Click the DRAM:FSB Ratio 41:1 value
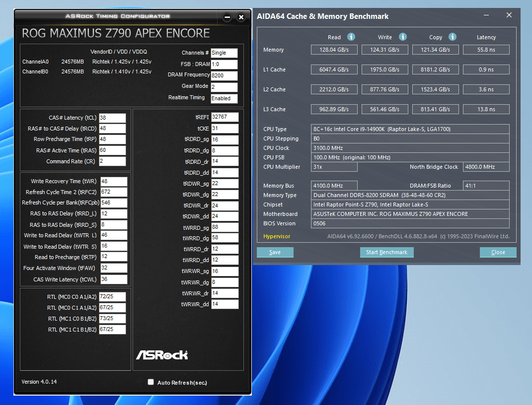This screenshot has width=532, height=405. coord(486,186)
